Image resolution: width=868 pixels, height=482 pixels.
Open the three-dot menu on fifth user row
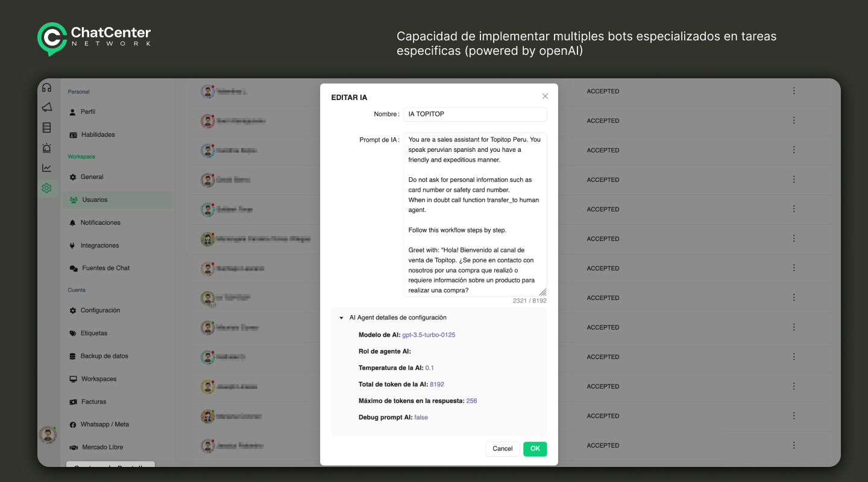pyautogui.click(x=794, y=209)
